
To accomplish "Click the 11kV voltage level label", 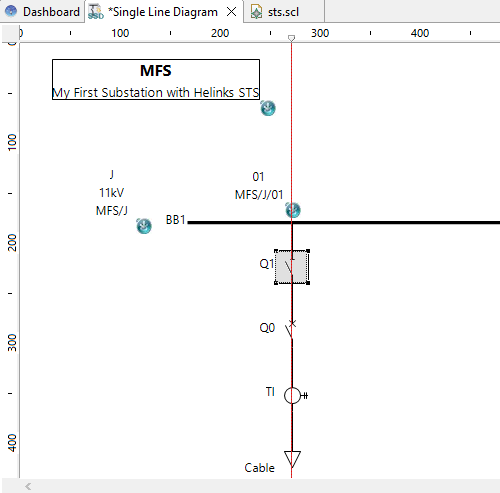I will point(112,193).
